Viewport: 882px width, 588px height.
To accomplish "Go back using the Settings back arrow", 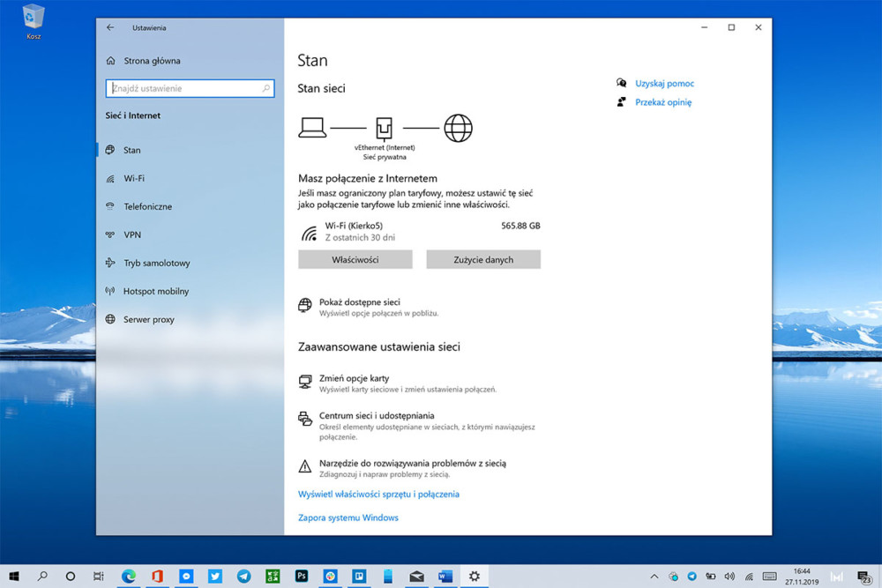I will click(x=110, y=27).
